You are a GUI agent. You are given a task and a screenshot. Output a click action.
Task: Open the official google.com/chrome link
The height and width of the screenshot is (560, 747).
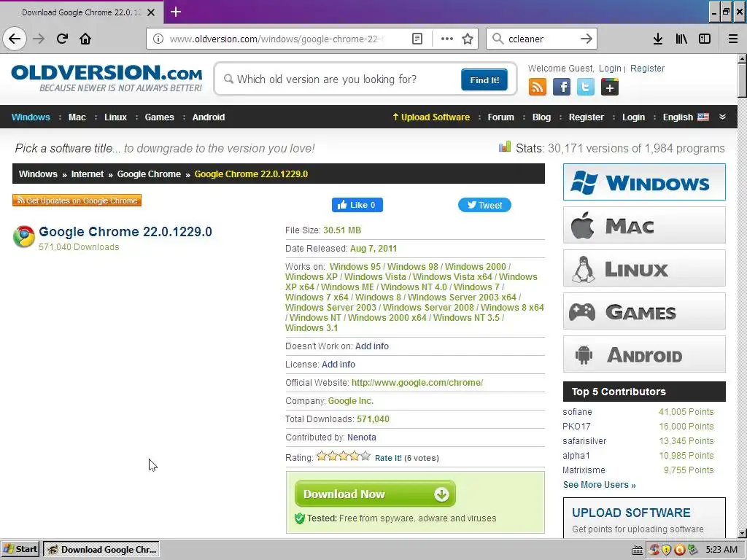417,382
